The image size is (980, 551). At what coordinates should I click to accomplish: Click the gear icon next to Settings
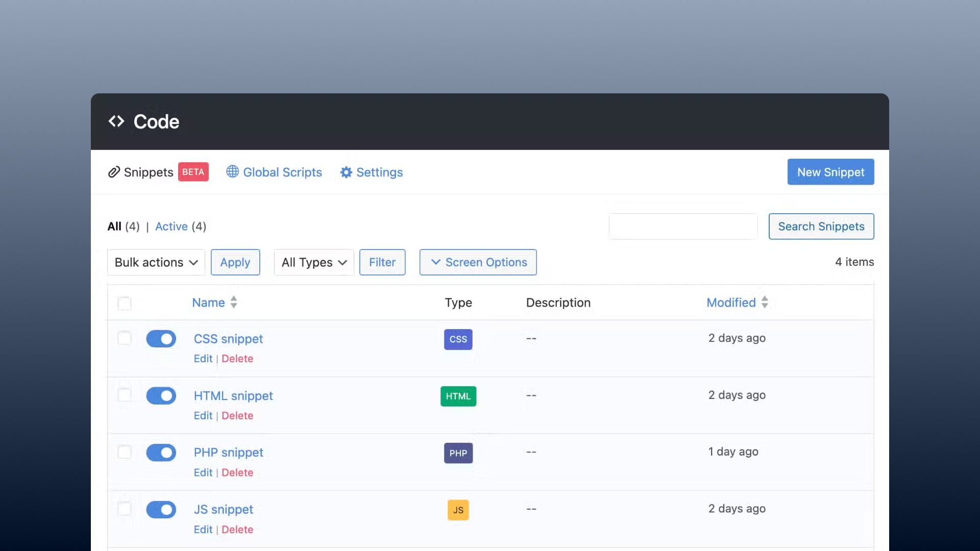(x=346, y=172)
